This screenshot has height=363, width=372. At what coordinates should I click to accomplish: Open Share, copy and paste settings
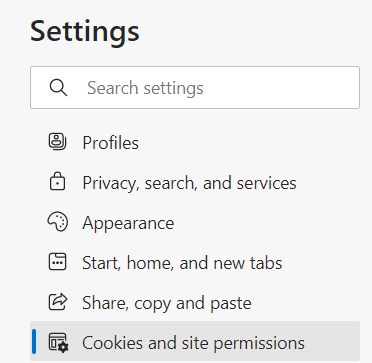[195, 303]
